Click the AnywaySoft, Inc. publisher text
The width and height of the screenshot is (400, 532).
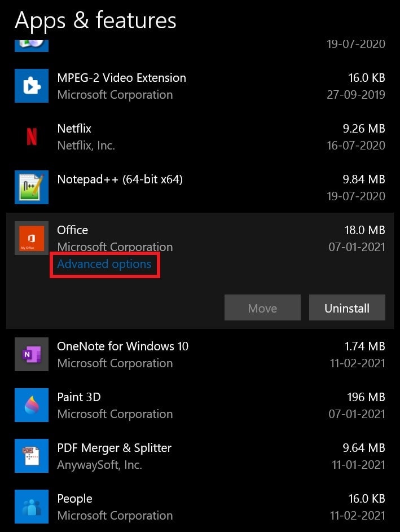[99, 465]
